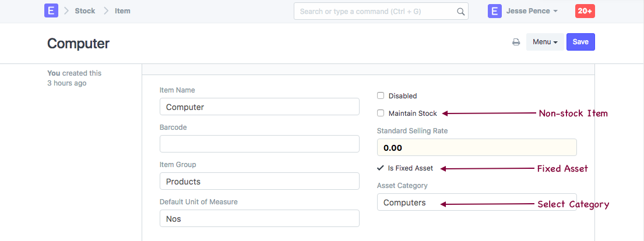
Task: Open the Item Group link field
Action: coord(259,181)
